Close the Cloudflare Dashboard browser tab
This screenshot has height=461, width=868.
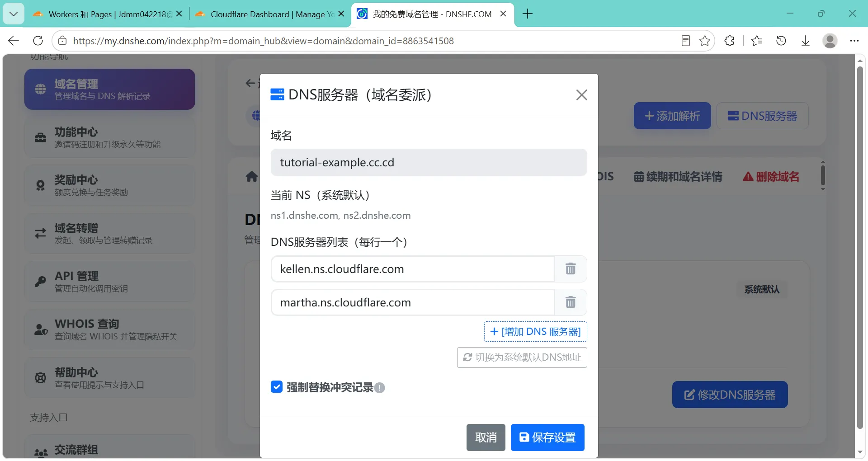[341, 14]
